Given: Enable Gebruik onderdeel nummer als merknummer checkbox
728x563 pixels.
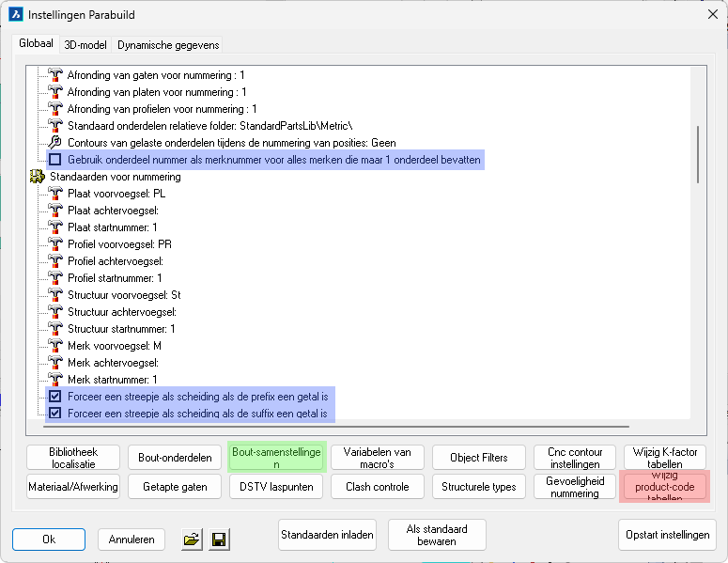Looking at the screenshot, I should (x=54, y=160).
